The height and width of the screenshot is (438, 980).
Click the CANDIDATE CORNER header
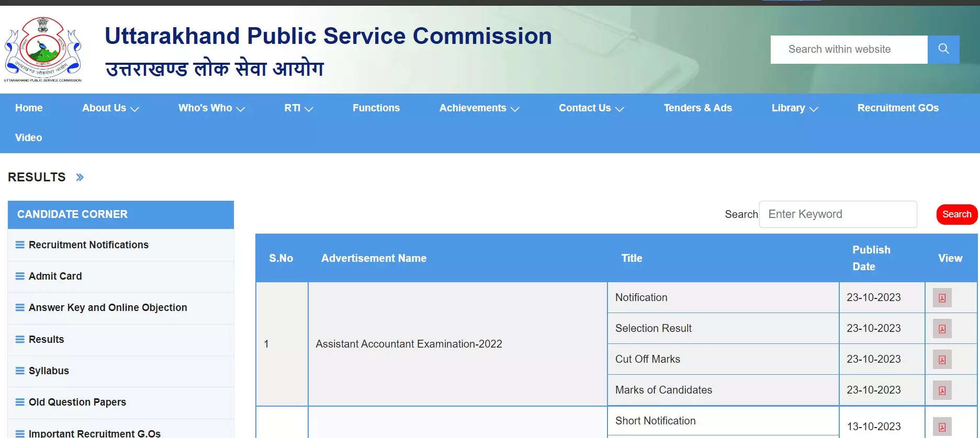pyautogui.click(x=121, y=214)
